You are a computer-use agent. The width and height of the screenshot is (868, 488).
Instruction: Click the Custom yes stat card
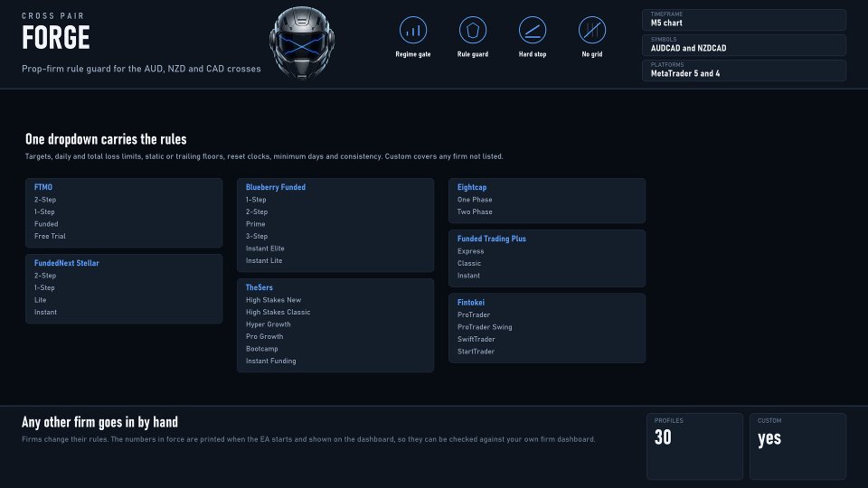797,446
